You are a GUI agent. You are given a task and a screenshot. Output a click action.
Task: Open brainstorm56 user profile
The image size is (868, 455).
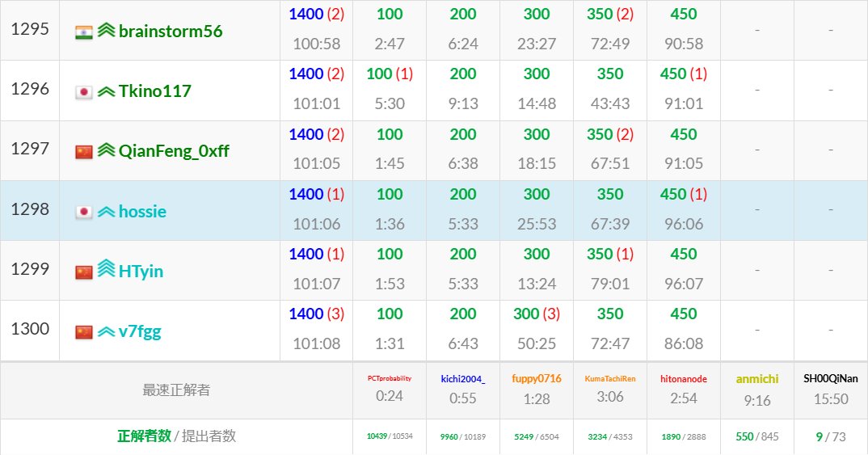click(171, 31)
